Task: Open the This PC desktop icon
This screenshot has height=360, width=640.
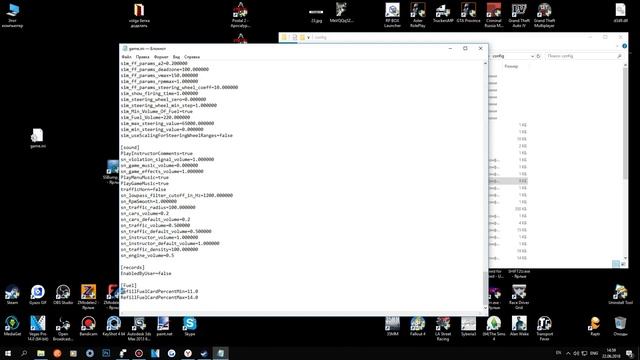Action: (12, 15)
